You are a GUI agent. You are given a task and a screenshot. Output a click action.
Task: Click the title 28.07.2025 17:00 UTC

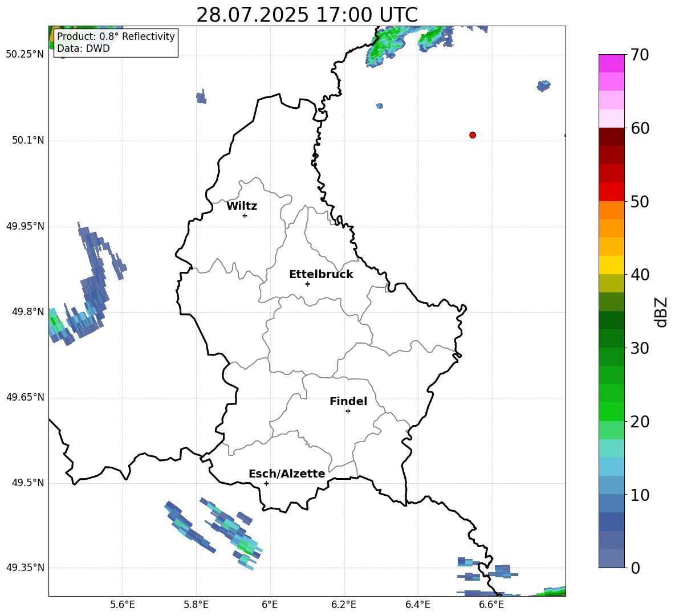pyautogui.click(x=307, y=15)
